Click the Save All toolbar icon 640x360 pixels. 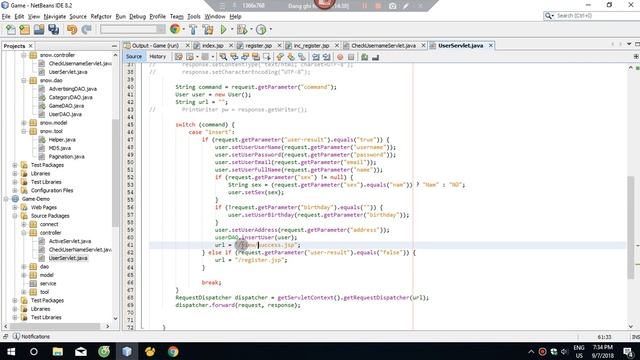(x=53, y=29)
